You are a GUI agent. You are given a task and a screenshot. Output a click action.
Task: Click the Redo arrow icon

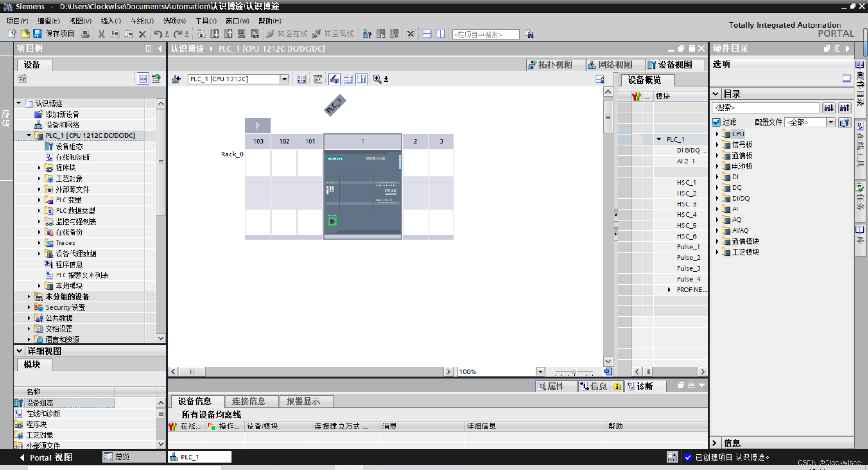(x=178, y=34)
